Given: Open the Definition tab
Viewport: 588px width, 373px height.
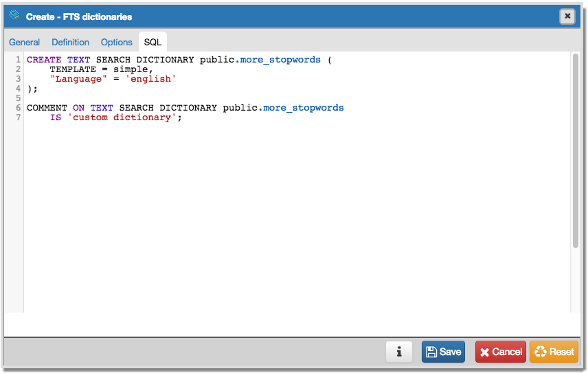Looking at the screenshot, I should pyautogui.click(x=70, y=42).
